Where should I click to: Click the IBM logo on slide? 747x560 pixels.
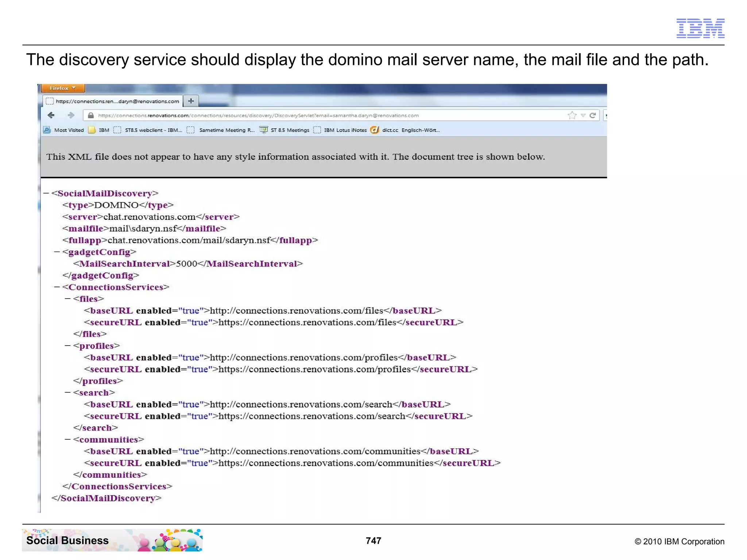coord(700,28)
